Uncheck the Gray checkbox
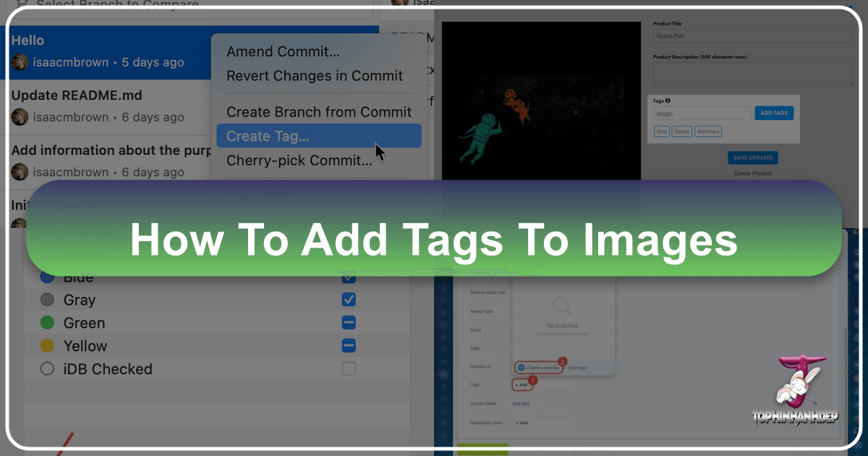Screen dimensions: 868x456 tap(349, 299)
